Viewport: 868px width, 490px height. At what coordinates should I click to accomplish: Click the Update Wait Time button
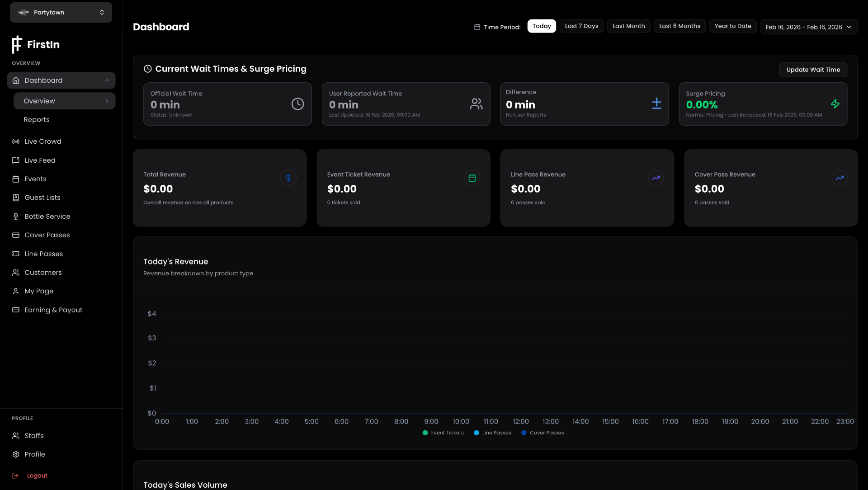(x=813, y=70)
